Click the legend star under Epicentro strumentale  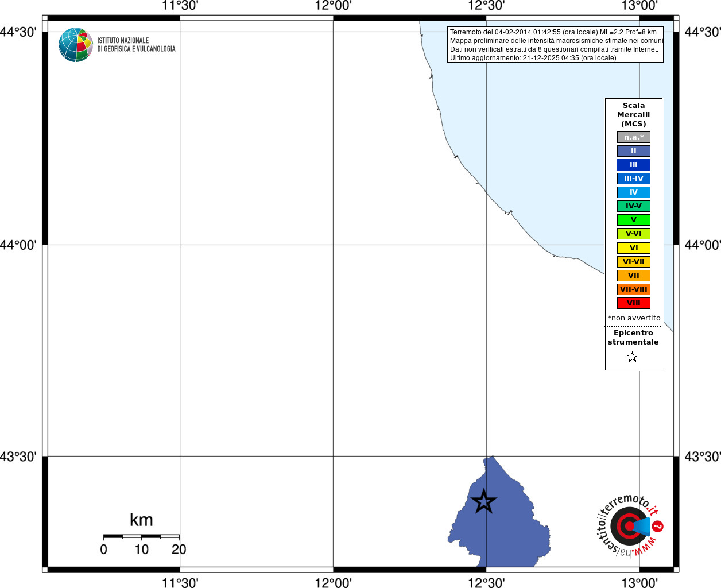(x=633, y=357)
